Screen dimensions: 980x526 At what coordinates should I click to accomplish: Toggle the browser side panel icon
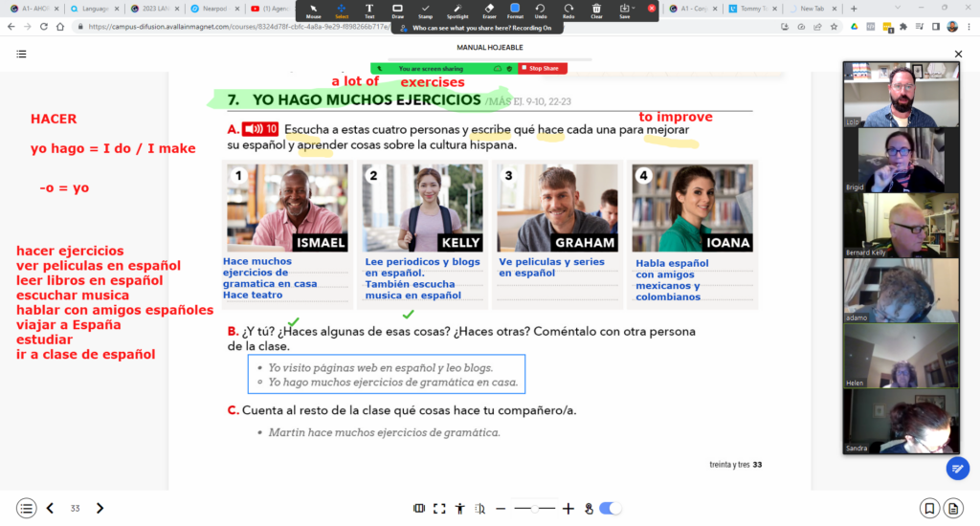click(936, 27)
